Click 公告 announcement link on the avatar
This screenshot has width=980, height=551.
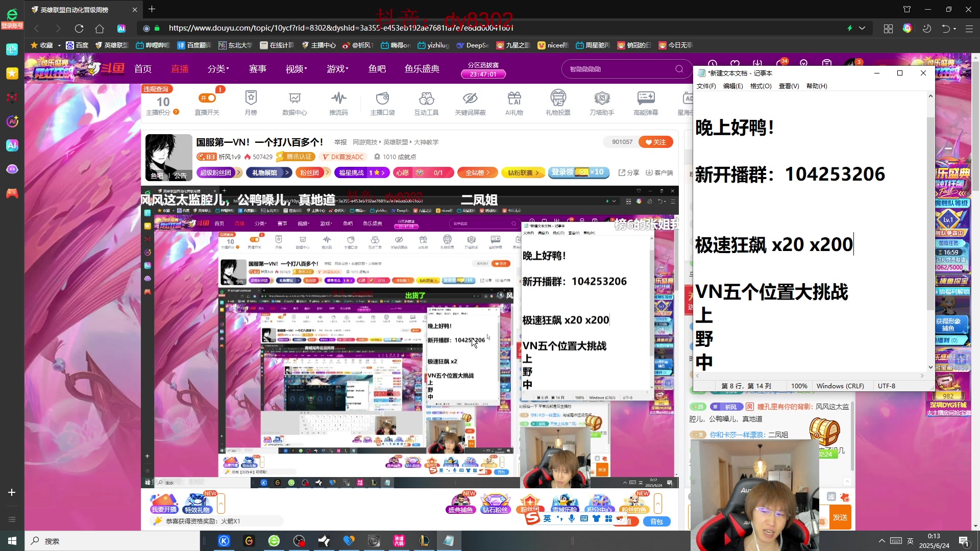[180, 176]
